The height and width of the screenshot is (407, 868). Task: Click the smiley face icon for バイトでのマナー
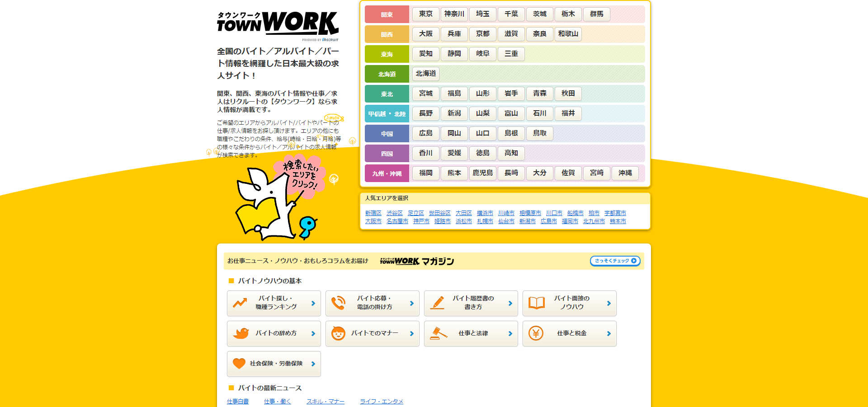(339, 333)
